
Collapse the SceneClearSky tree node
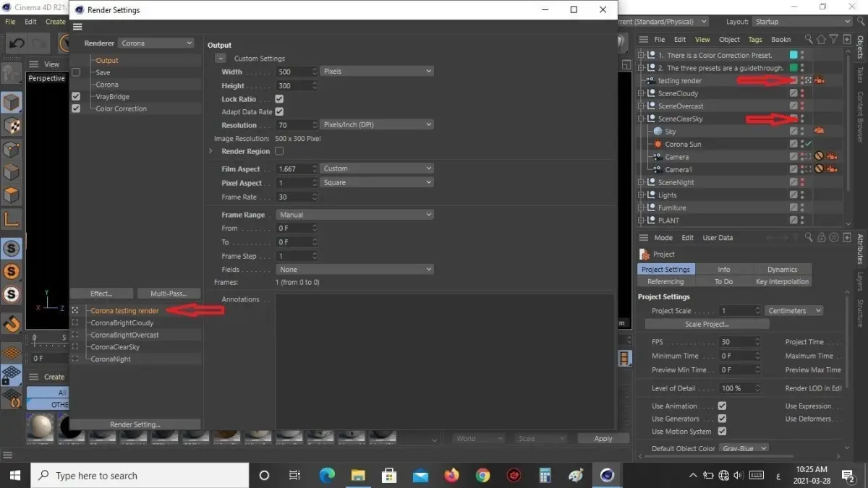click(x=642, y=119)
